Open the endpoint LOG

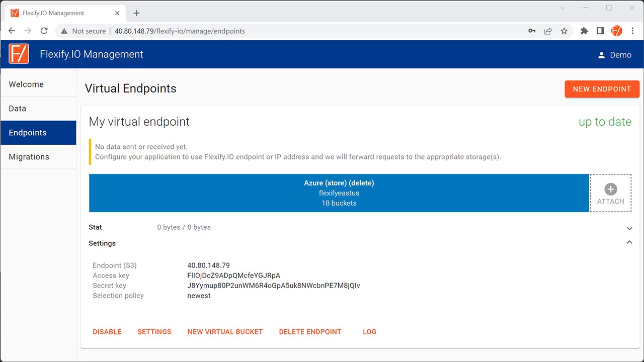pyautogui.click(x=369, y=332)
